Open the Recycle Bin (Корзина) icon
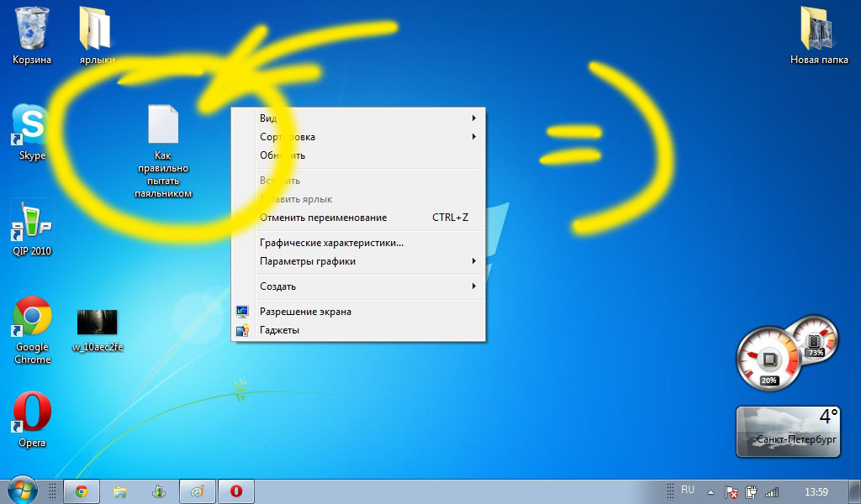 (x=32, y=34)
